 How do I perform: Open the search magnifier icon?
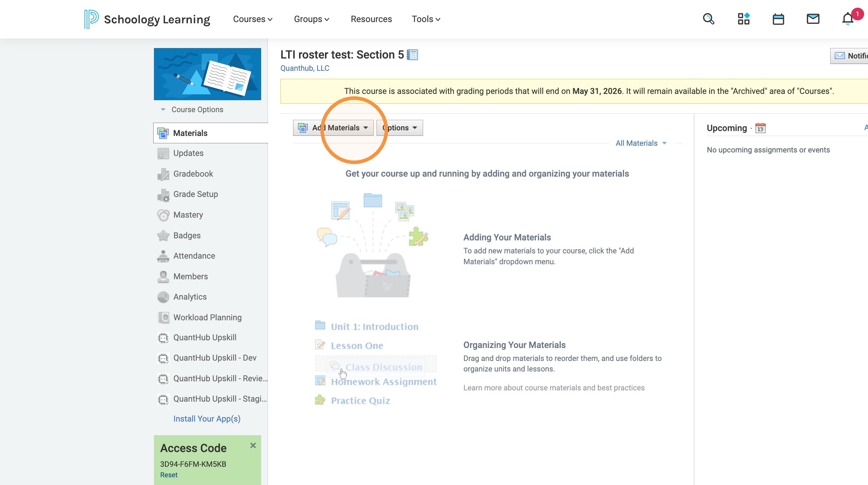708,19
